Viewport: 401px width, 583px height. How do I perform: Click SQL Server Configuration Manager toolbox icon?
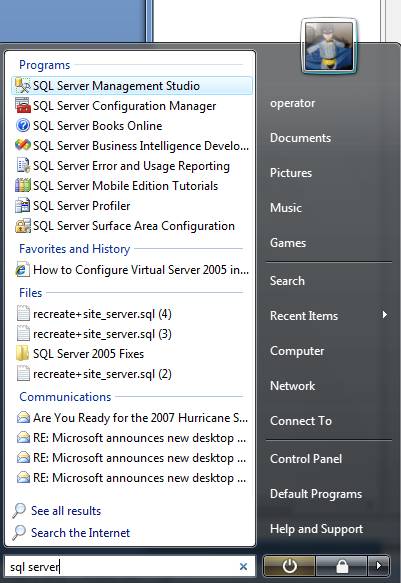pyautogui.click(x=22, y=106)
